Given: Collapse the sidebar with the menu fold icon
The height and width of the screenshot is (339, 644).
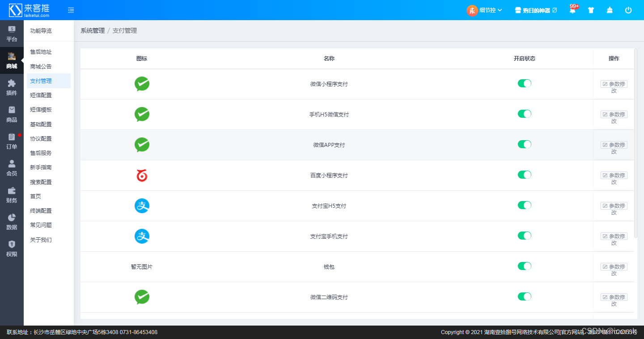Looking at the screenshot, I should click(x=71, y=10).
